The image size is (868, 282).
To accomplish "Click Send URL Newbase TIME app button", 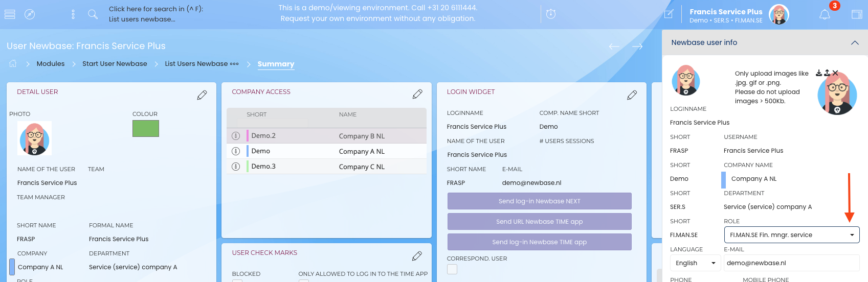I will click(540, 222).
